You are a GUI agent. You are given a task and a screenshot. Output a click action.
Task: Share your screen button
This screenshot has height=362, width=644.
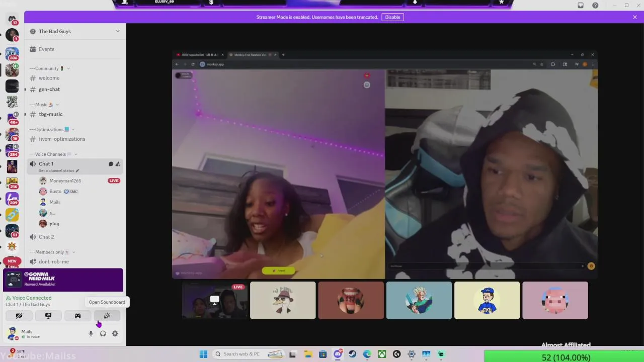[x=48, y=316]
